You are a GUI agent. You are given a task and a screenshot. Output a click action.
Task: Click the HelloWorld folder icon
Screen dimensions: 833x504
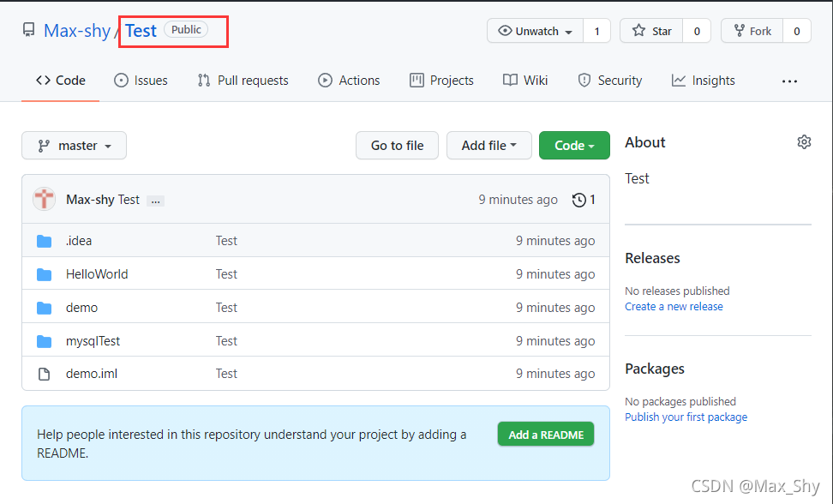44,274
